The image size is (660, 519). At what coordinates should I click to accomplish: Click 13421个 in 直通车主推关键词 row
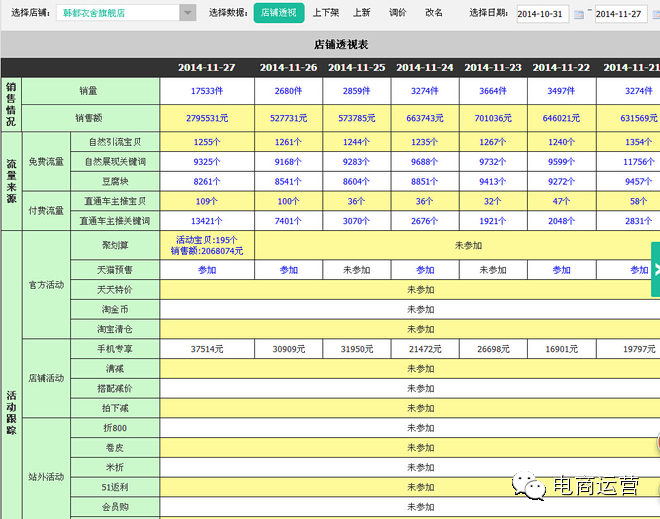(x=207, y=221)
